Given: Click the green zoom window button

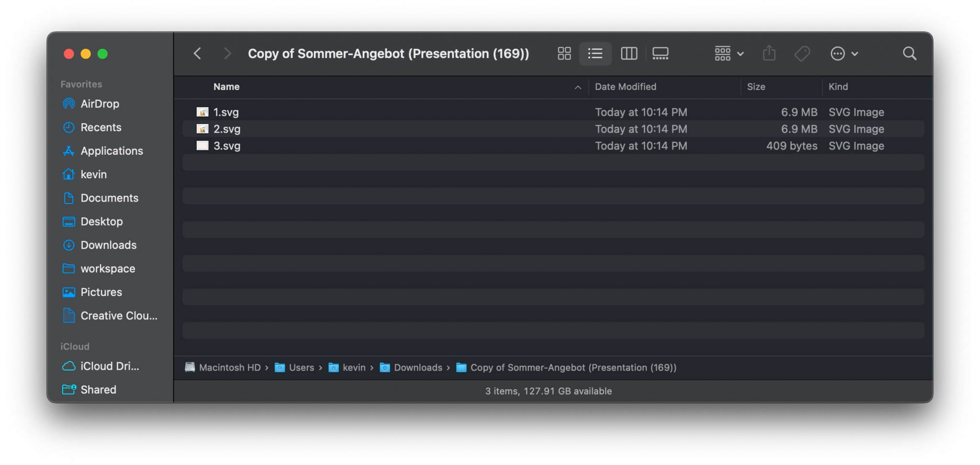Looking at the screenshot, I should click(x=102, y=54).
